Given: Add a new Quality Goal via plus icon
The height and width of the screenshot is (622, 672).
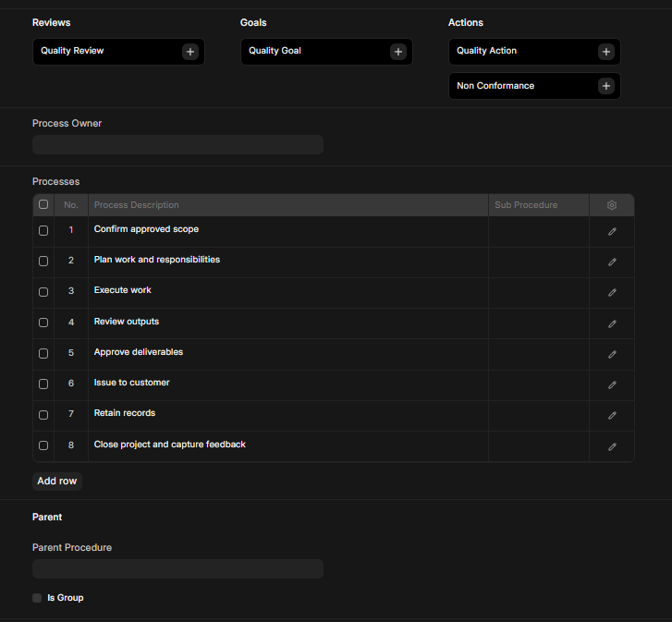Looking at the screenshot, I should tap(398, 52).
